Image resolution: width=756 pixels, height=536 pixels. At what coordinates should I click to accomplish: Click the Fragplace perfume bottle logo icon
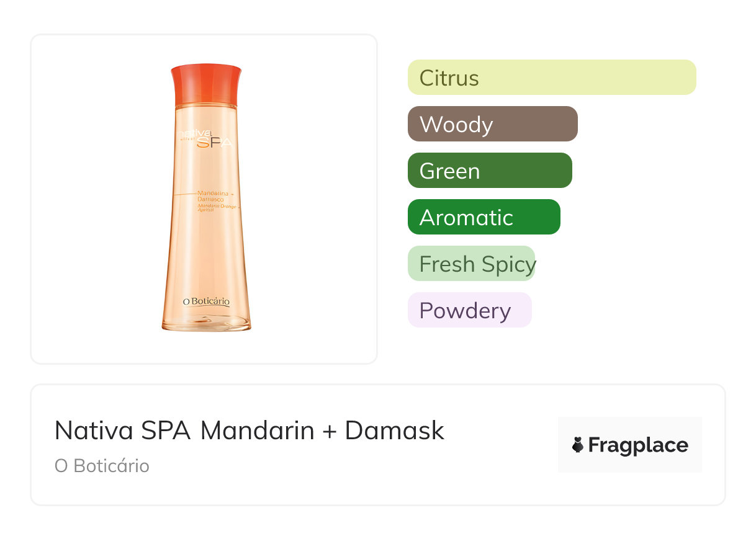(578, 445)
